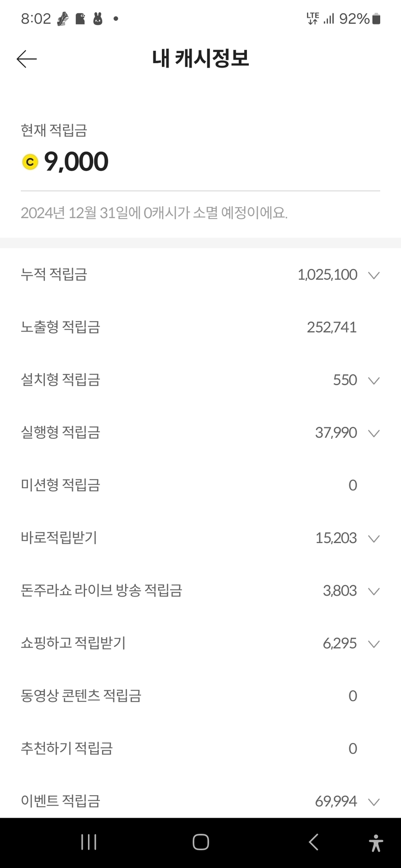Expand 돈주라쇼 라이브 방송 적립금 row
The width and height of the screenshot is (401, 868).
373,591
